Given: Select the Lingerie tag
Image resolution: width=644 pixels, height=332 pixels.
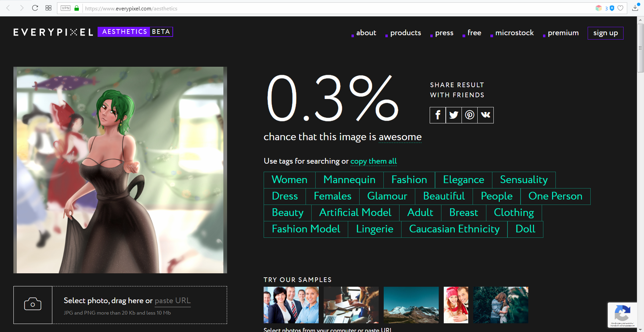Looking at the screenshot, I should (375, 229).
